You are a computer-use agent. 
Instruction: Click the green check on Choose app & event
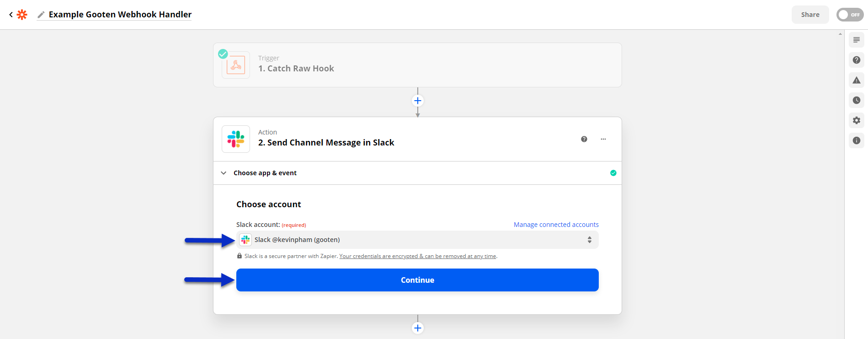click(x=613, y=173)
